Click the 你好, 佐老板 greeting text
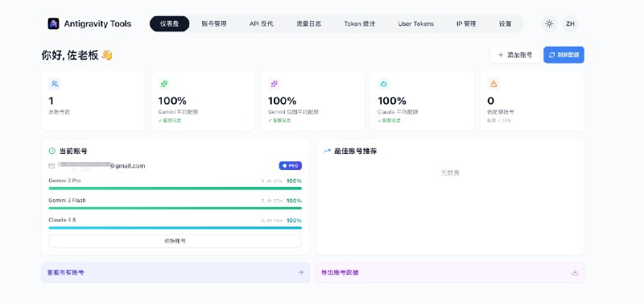Screen dimensions: 644x303 coord(70,55)
